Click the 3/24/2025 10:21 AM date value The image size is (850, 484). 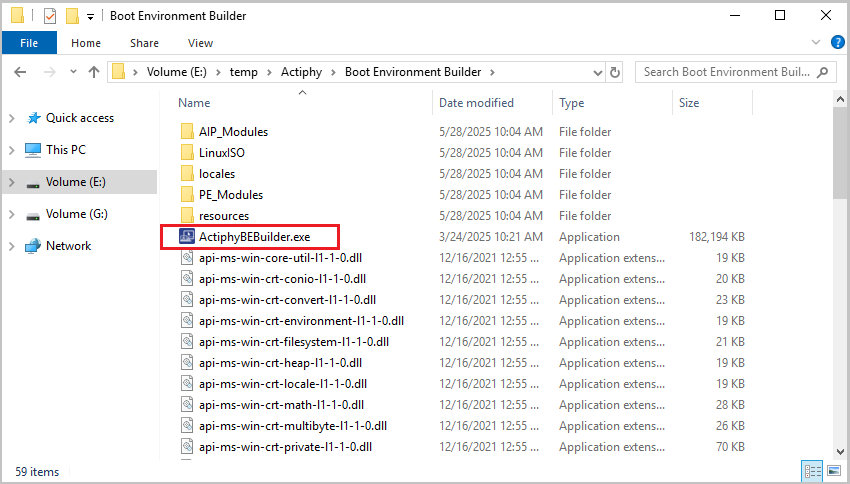(491, 237)
